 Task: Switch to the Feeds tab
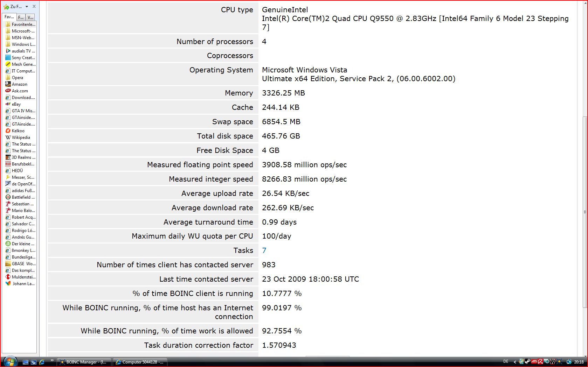pyautogui.click(x=21, y=17)
